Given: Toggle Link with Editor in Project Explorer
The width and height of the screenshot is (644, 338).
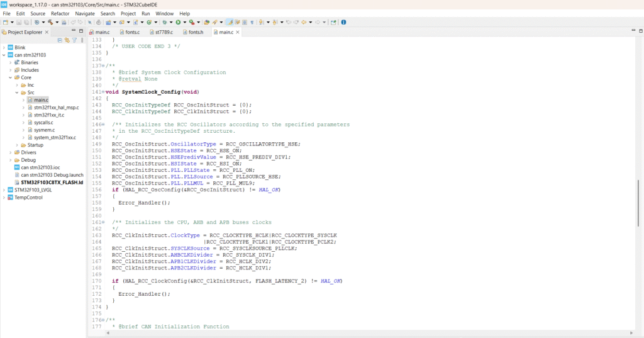Looking at the screenshot, I should (67, 40).
